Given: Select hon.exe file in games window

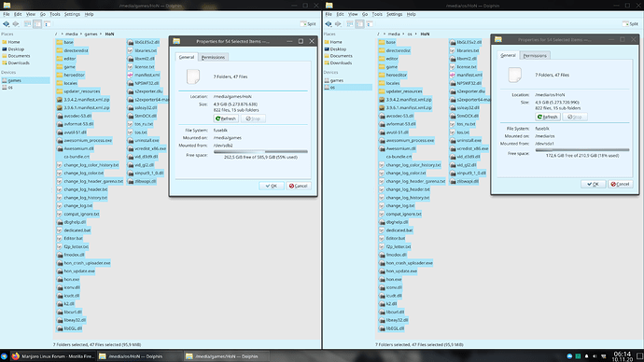Looking at the screenshot, I should (x=68, y=280).
